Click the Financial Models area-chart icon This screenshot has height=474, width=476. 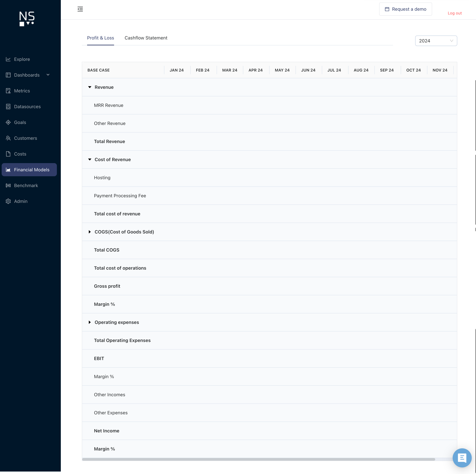pyautogui.click(x=8, y=170)
